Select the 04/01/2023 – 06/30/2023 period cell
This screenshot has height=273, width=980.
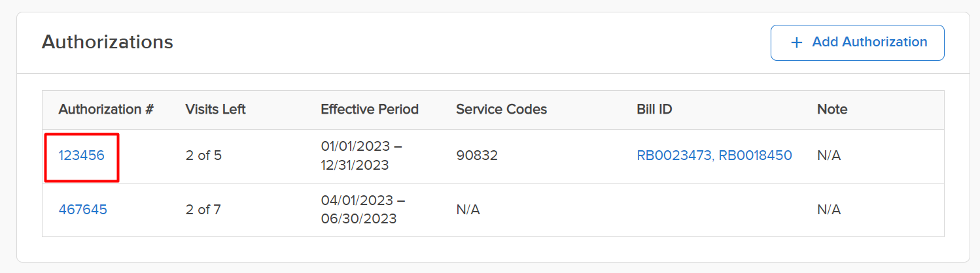[x=363, y=210]
